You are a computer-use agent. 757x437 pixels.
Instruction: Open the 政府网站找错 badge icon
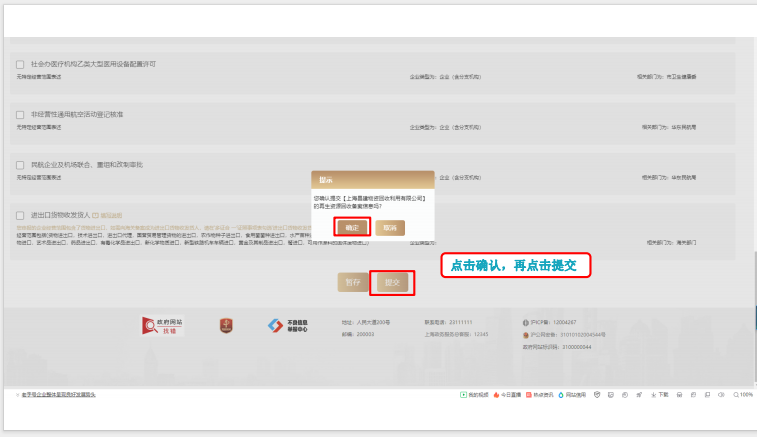(164, 326)
